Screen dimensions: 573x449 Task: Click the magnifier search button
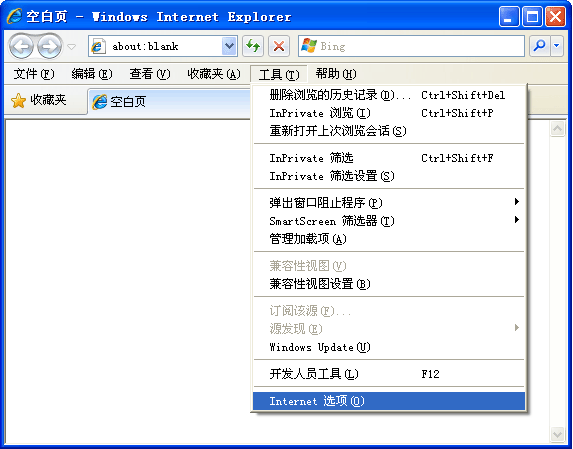click(x=539, y=46)
